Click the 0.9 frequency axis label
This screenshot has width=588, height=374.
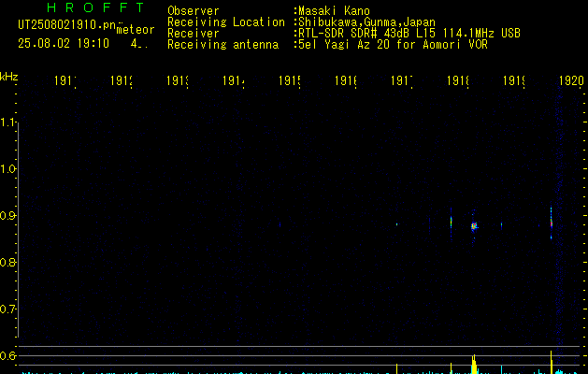[x=7, y=216]
